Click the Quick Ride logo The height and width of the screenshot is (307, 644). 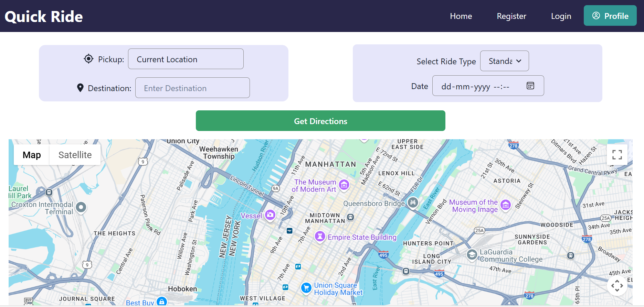(44, 17)
